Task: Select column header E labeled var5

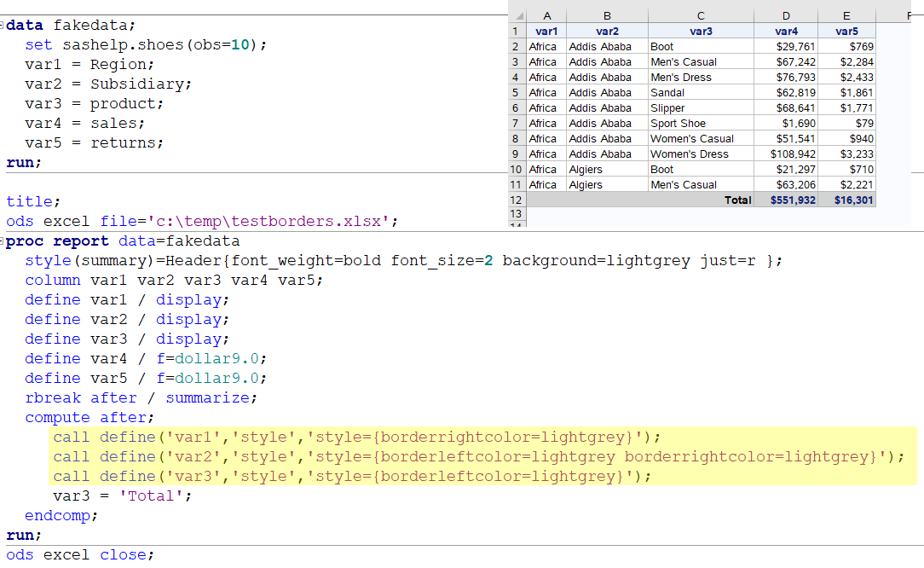Action: point(846,14)
